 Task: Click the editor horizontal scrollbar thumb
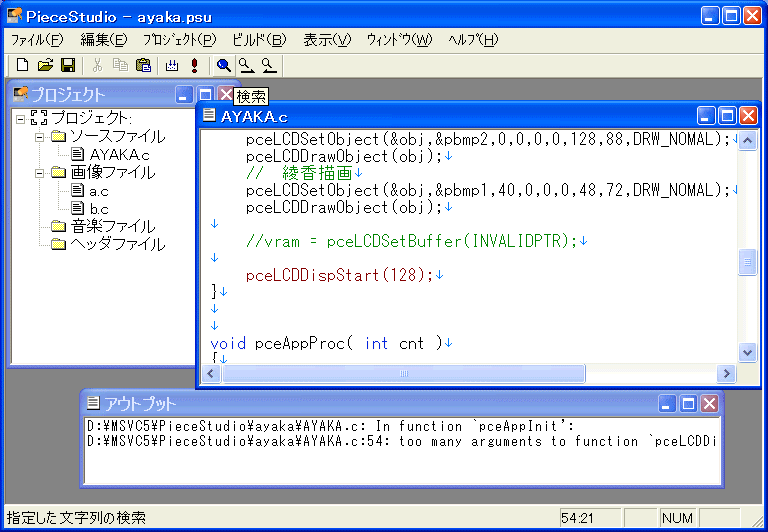404,374
